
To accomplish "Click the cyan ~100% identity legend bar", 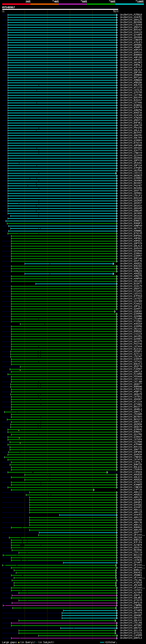I will tap(130, 4).
